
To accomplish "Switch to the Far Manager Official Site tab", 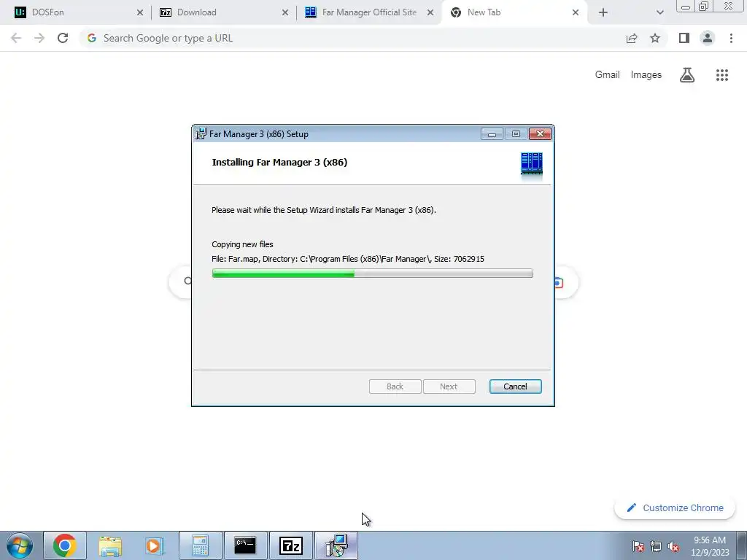I will click(369, 12).
